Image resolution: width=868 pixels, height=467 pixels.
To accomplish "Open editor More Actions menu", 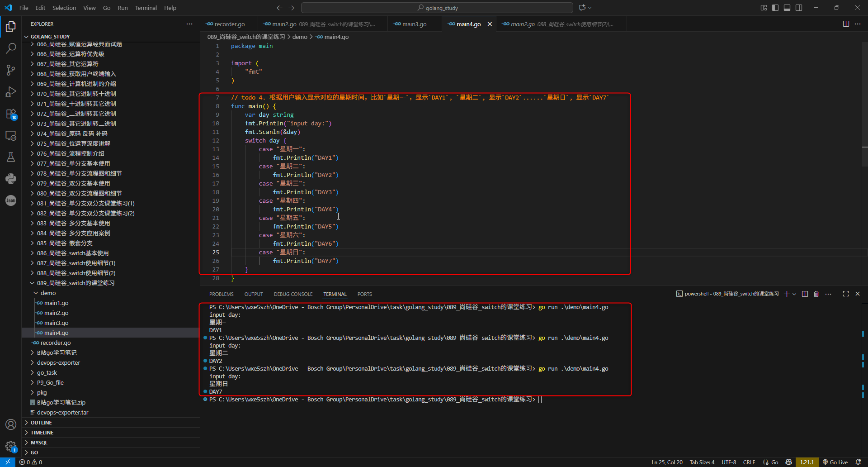I will coord(858,24).
